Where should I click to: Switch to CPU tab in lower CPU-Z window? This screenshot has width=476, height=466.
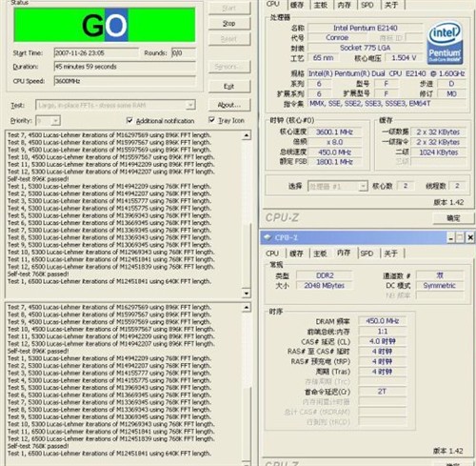click(272, 253)
